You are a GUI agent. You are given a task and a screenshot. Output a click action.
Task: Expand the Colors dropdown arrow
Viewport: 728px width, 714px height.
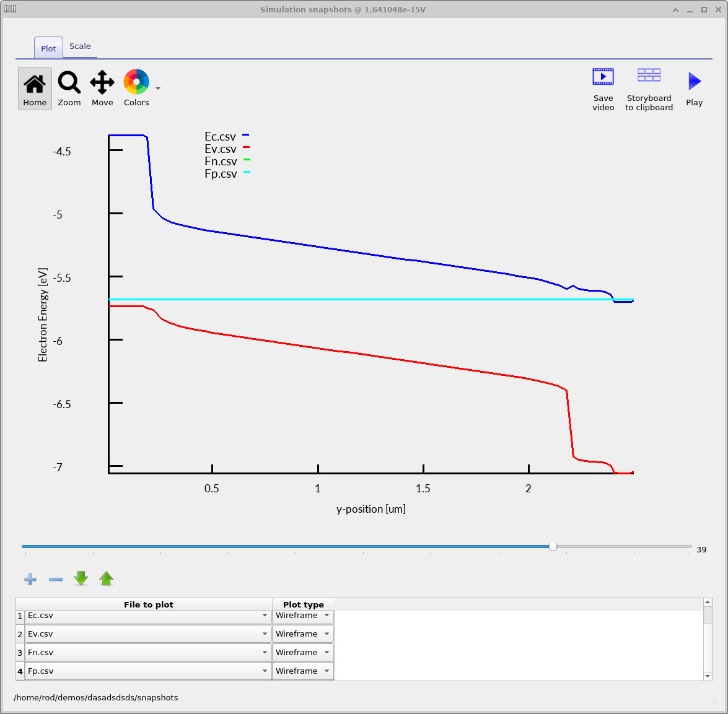(x=158, y=88)
